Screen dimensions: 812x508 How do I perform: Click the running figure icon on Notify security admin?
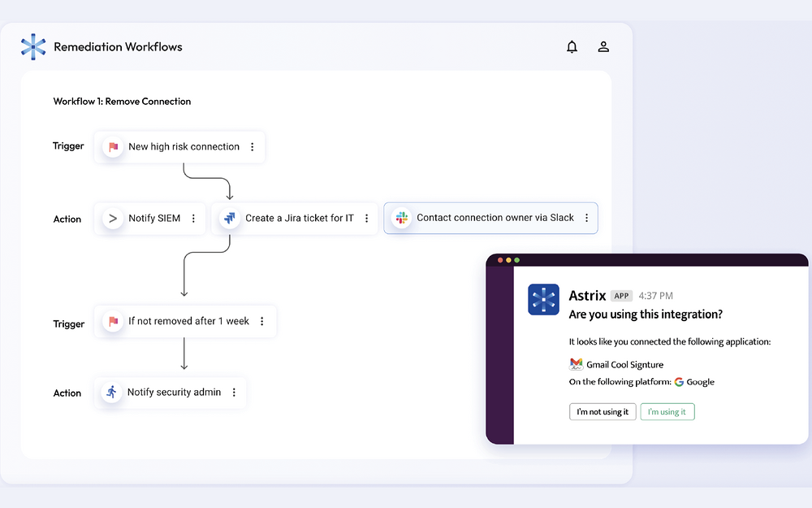click(x=112, y=393)
